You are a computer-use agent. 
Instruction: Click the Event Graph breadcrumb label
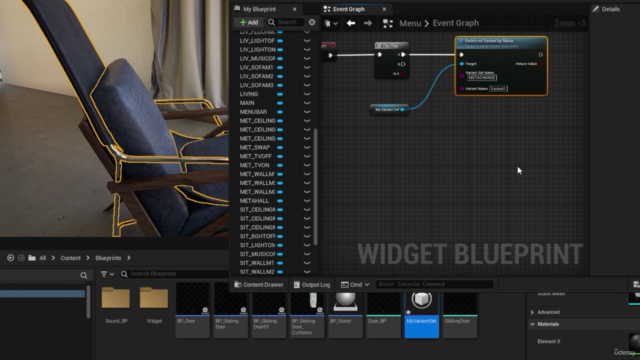pyautogui.click(x=456, y=23)
